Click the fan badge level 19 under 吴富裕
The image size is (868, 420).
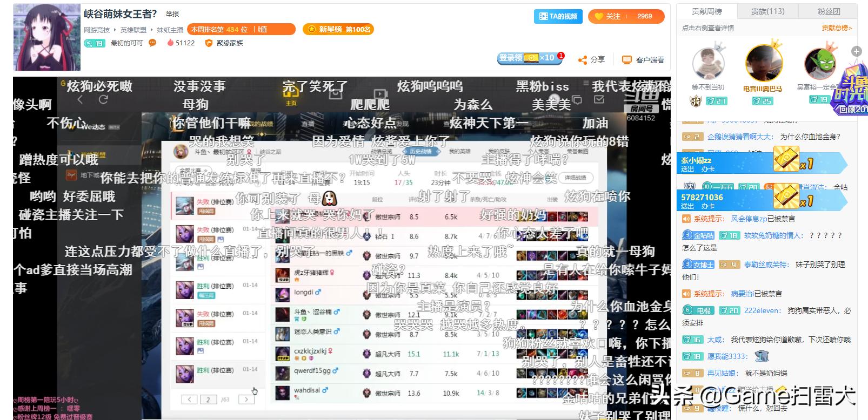(819, 99)
